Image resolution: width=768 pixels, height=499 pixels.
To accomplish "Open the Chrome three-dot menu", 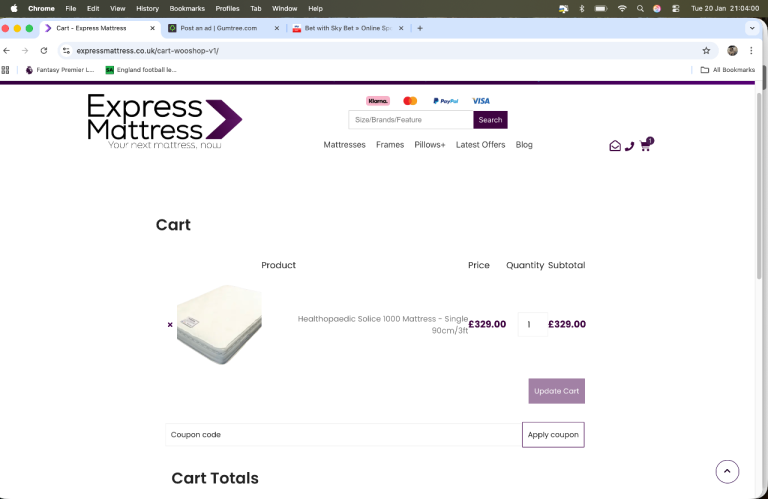I will click(x=751, y=50).
